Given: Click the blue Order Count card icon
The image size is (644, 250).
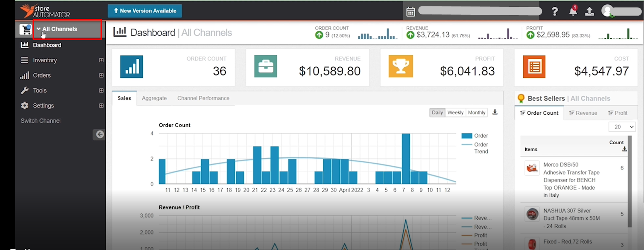Looking at the screenshot, I should (x=132, y=66).
